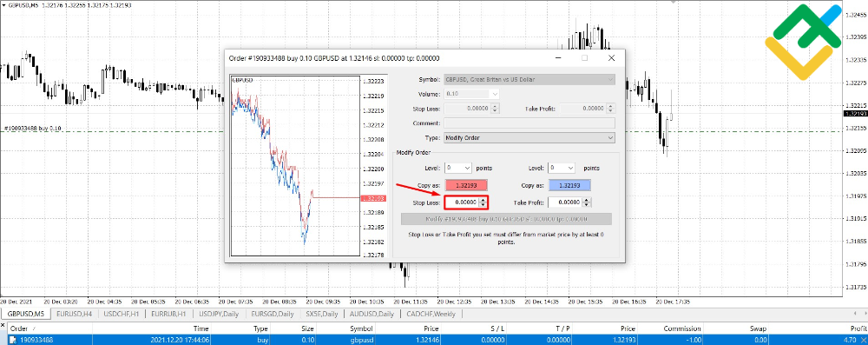Click the Modify #190933488 buy button

coord(506,219)
